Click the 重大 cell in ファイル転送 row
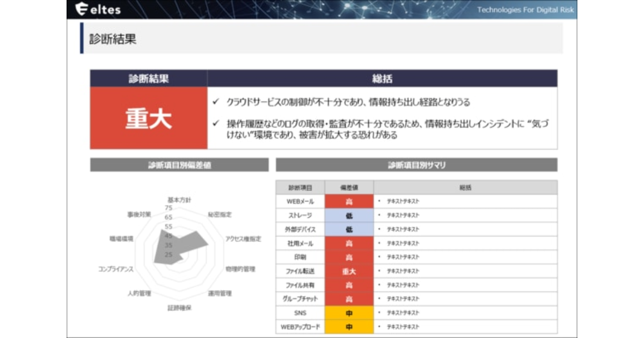Image resolution: width=644 pixels, height=338 pixels. (x=349, y=271)
